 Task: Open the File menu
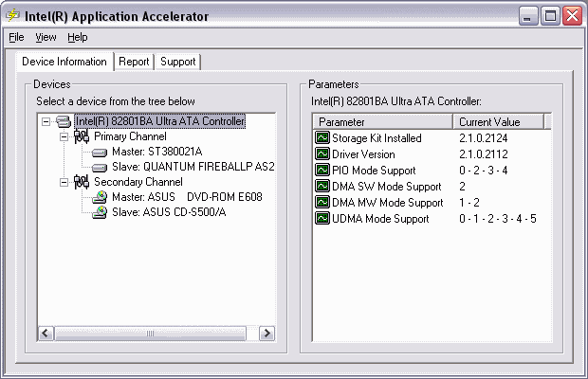tap(16, 37)
